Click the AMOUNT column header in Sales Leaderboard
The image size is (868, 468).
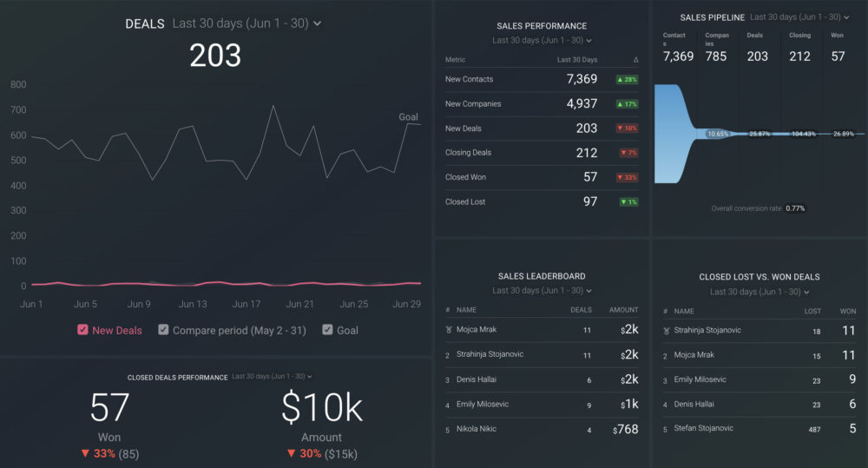623,310
